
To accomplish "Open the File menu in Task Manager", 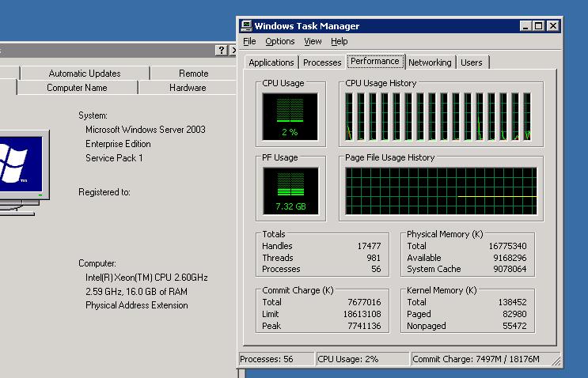I will (x=249, y=41).
